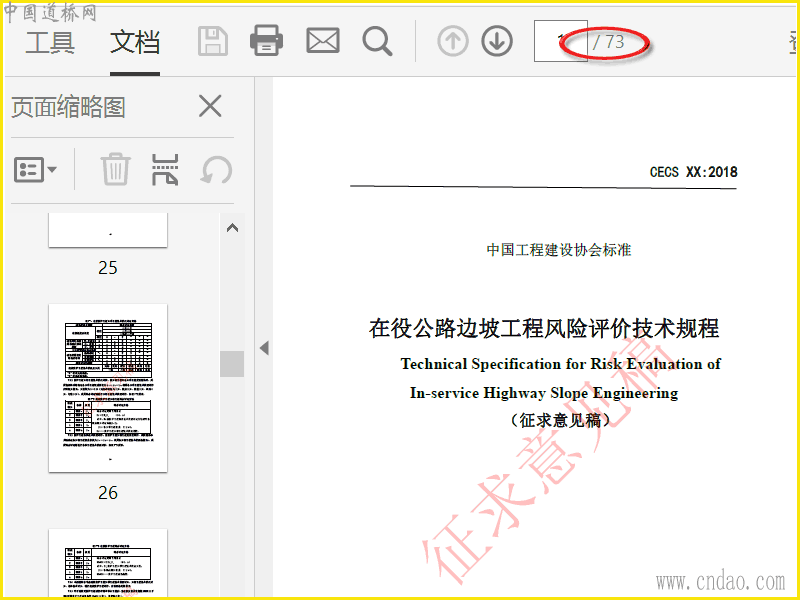
Task: Delete page using trash icon
Action: (115, 169)
